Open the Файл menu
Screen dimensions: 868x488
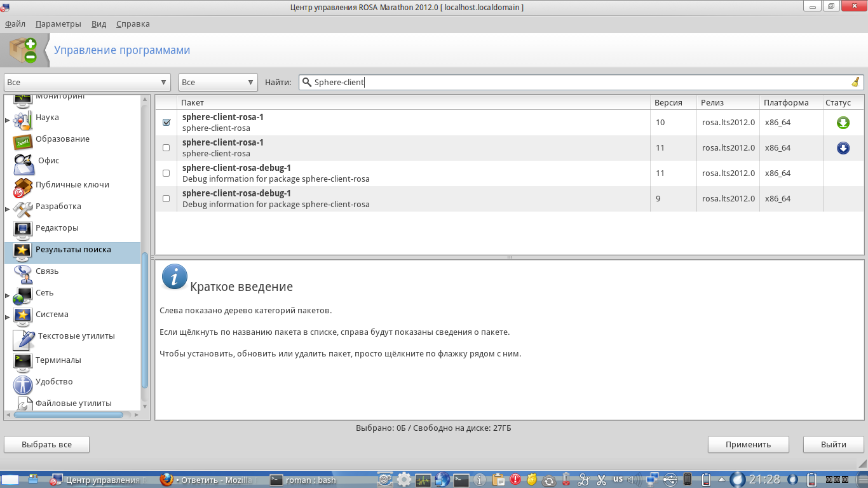15,24
